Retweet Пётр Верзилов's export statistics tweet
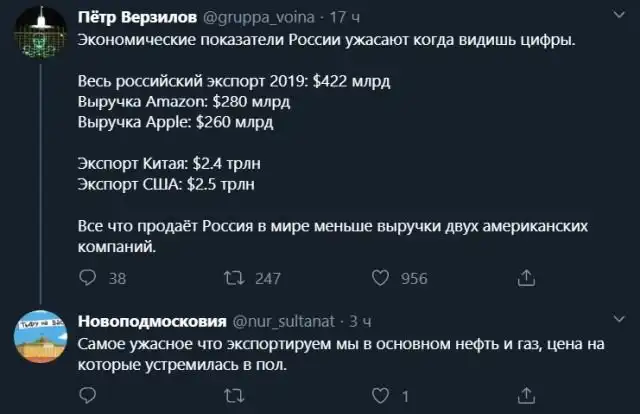640x414 pixels. point(233,279)
